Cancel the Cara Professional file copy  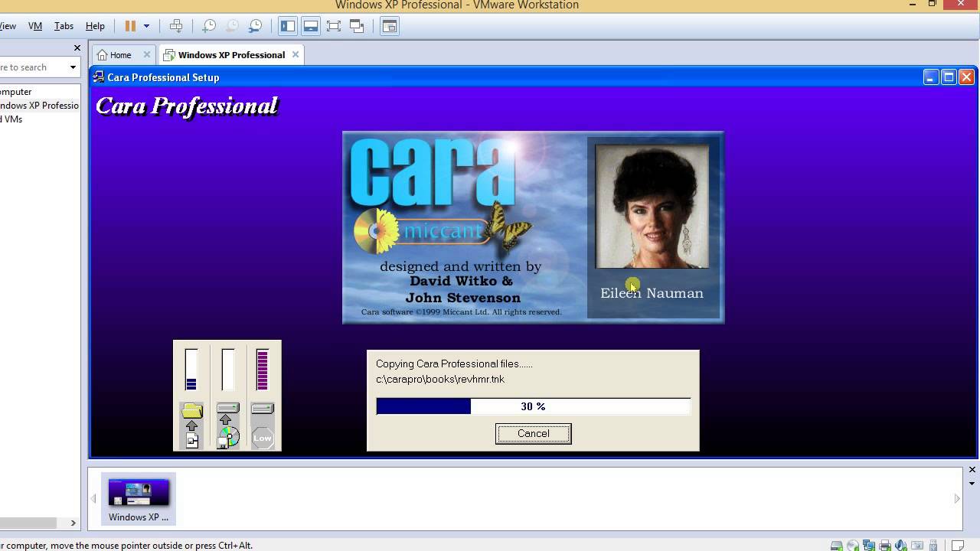pos(533,434)
